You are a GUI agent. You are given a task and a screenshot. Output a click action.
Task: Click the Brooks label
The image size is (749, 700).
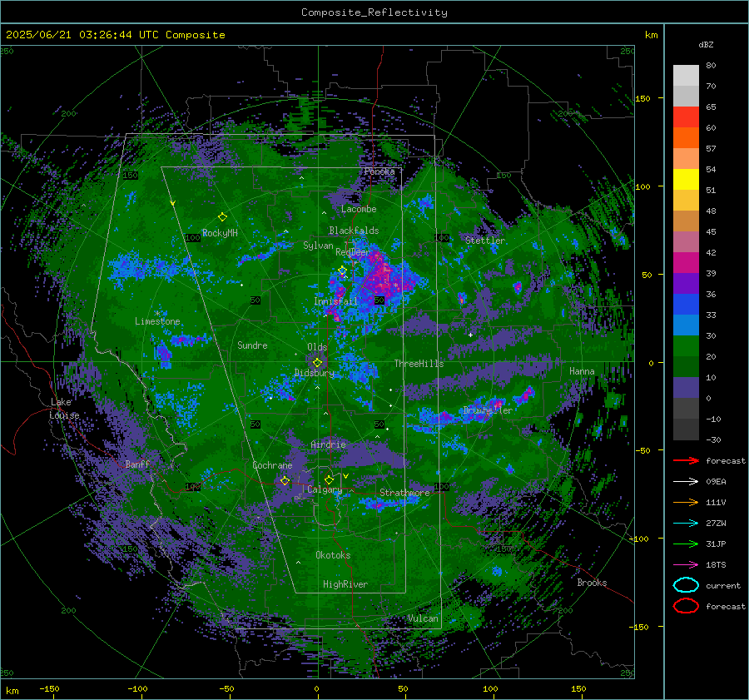[x=592, y=583]
